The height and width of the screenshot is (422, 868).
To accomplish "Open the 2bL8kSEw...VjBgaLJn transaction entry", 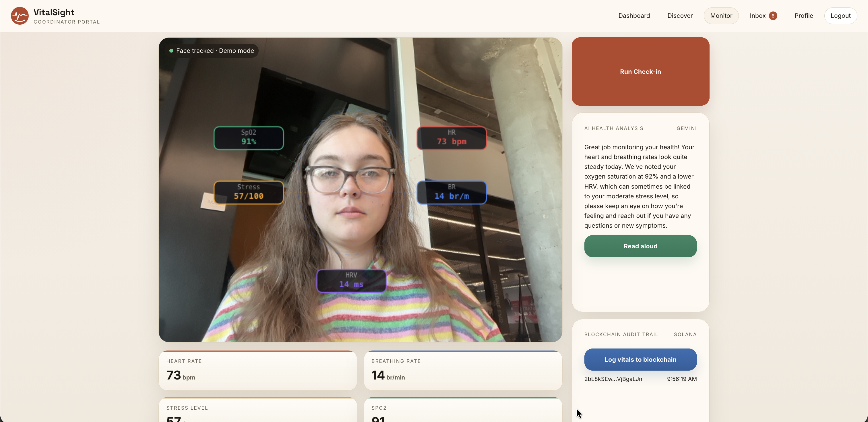I will [x=613, y=379].
